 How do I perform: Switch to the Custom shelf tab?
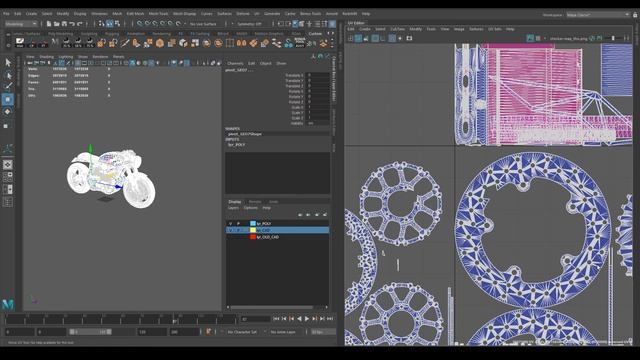point(315,33)
